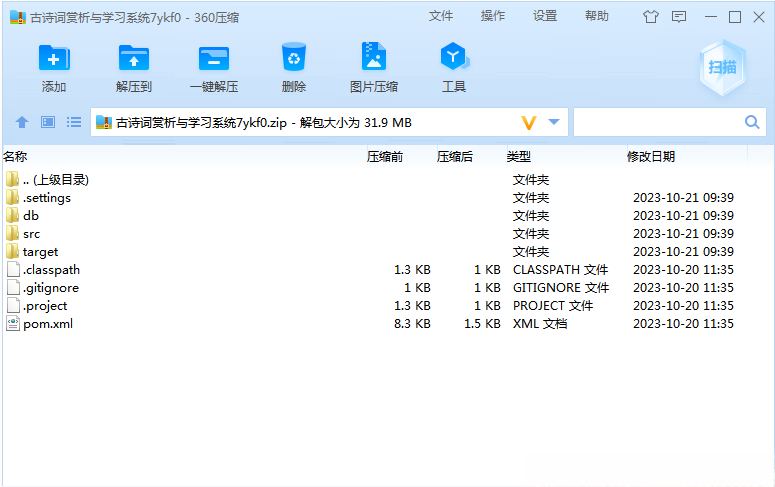Click the search magnifier icon
This screenshot has width=775, height=487.
point(752,122)
